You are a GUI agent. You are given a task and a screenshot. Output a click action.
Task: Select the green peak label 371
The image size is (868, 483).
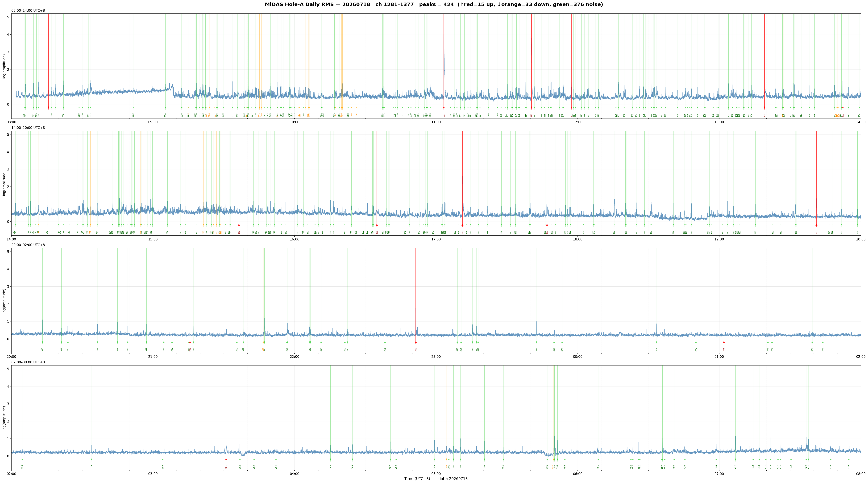click(x=656, y=349)
